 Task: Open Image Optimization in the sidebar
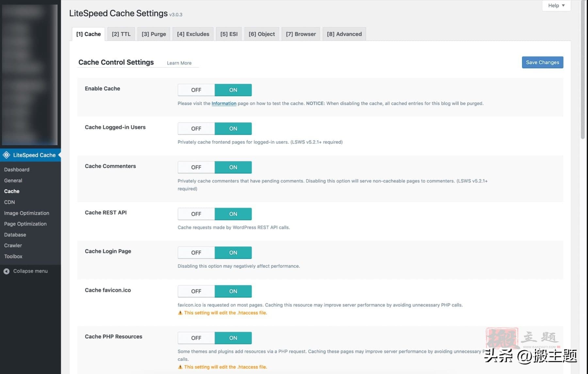tap(26, 213)
